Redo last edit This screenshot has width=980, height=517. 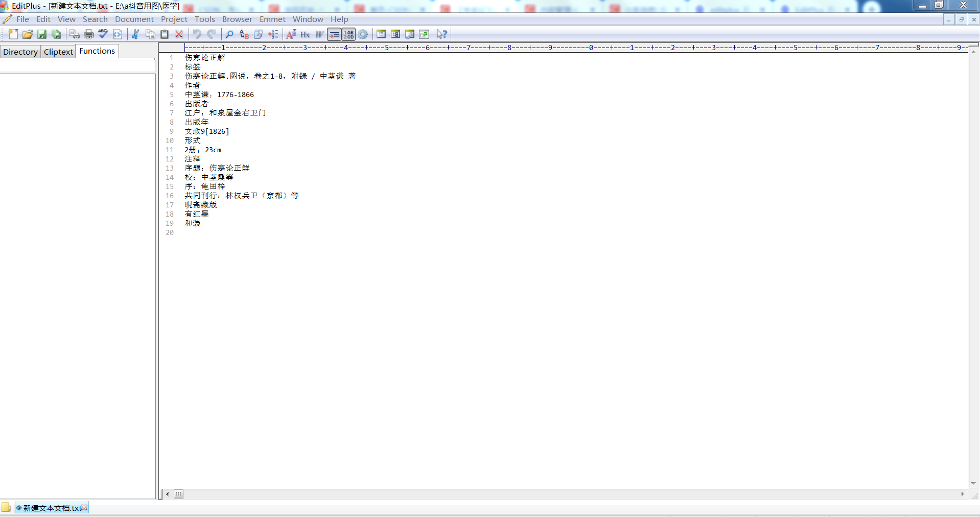tap(212, 34)
